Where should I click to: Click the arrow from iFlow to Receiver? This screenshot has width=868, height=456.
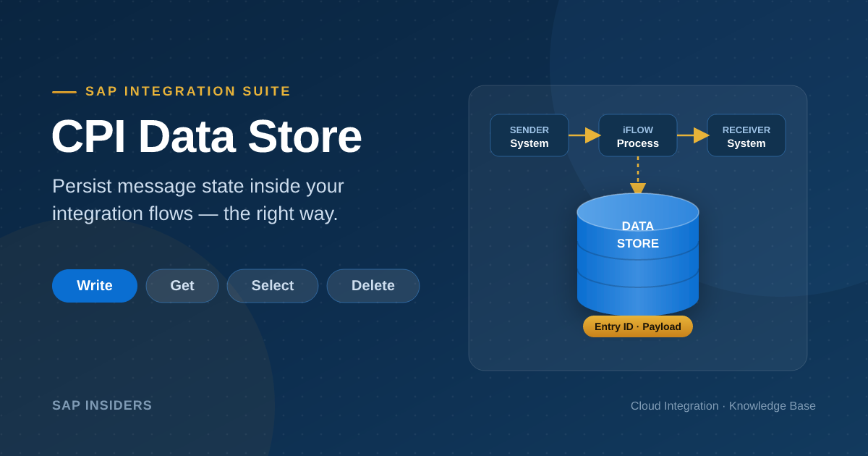pyautogui.click(x=693, y=135)
